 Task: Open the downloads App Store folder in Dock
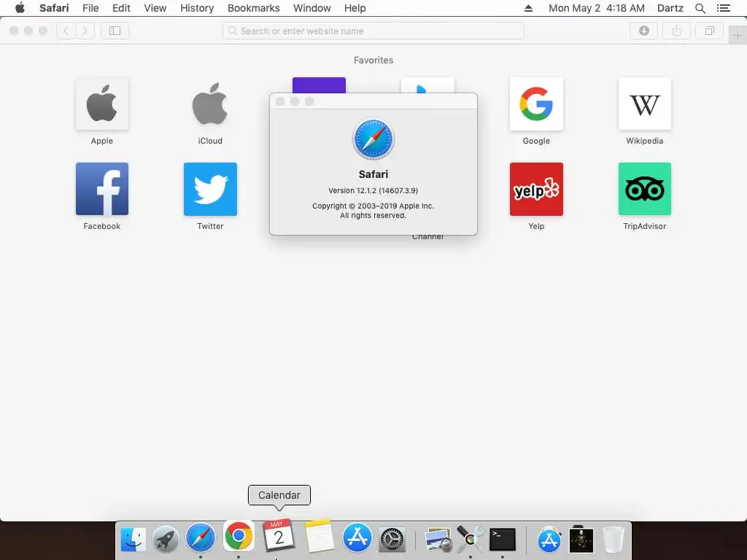coord(549,540)
